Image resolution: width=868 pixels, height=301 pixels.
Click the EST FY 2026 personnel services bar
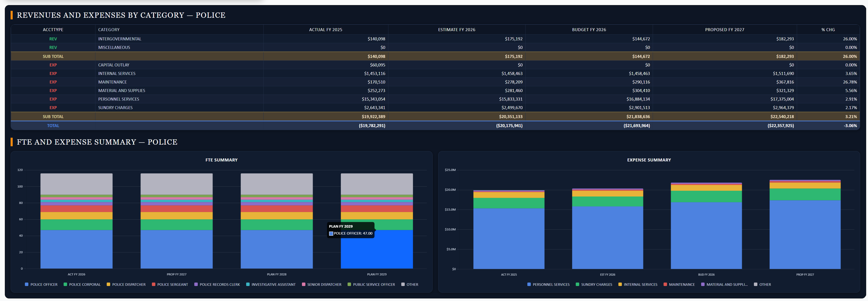[x=608, y=237]
